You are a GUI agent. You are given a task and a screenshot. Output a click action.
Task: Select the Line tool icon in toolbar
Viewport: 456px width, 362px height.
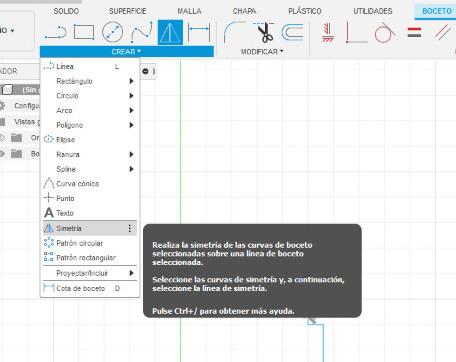(55, 33)
